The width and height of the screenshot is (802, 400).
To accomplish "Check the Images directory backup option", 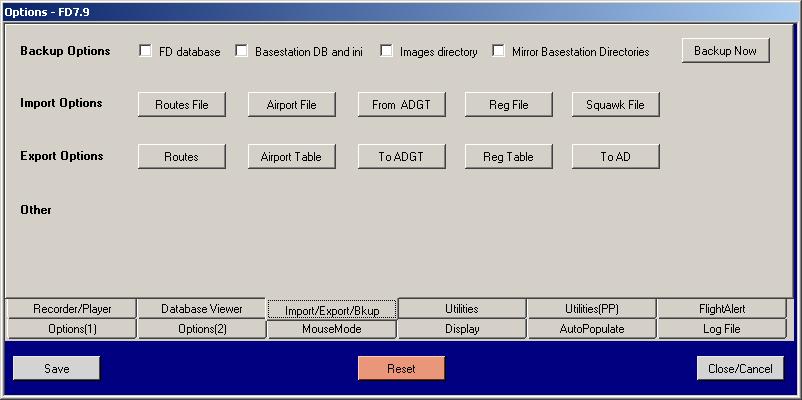I will click(387, 51).
